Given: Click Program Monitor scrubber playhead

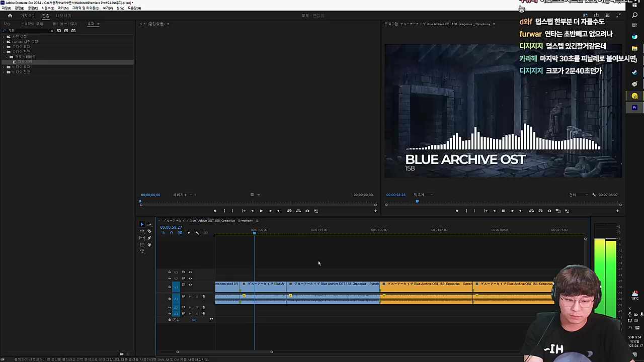Looking at the screenshot, I should (417, 201).
